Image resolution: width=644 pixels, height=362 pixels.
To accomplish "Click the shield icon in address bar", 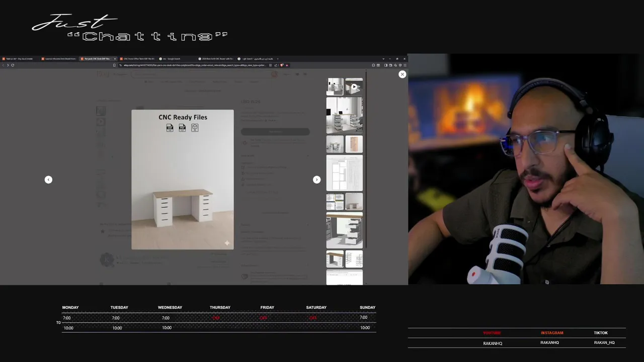I will 281,65.
